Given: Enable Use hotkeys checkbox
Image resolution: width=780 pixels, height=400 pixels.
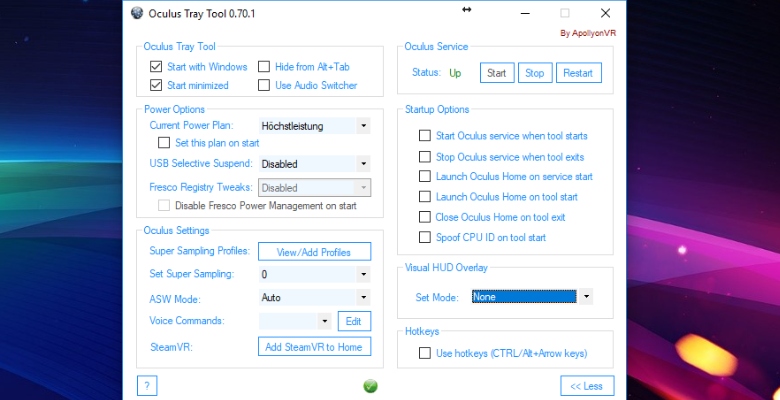Looking at the screenshot, I should point(425,353).
